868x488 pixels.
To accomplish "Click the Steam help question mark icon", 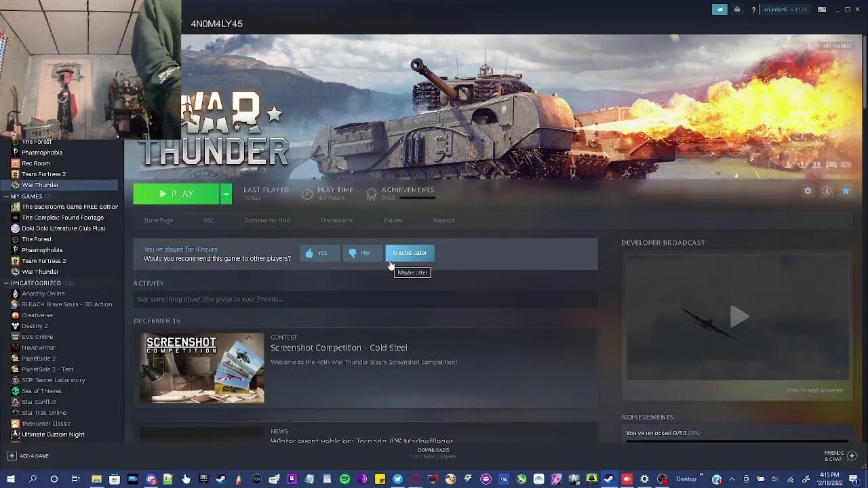I will [x=753, y=9].
